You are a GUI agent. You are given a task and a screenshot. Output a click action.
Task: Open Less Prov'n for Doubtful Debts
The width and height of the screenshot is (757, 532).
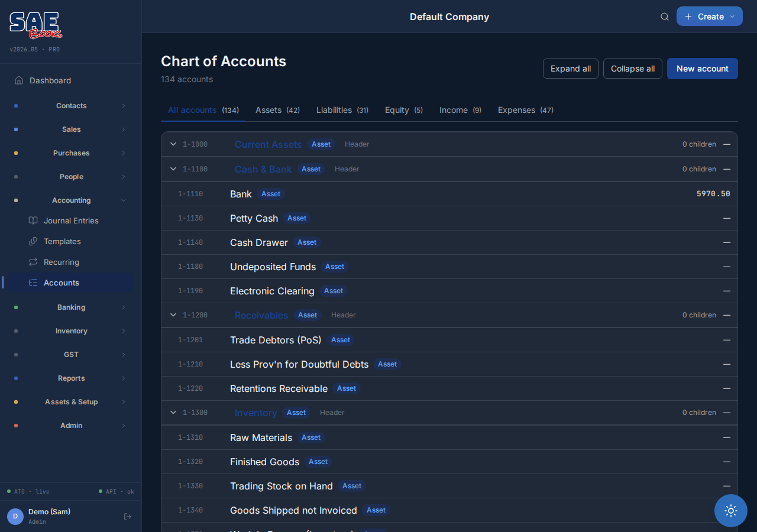(449, 364)
